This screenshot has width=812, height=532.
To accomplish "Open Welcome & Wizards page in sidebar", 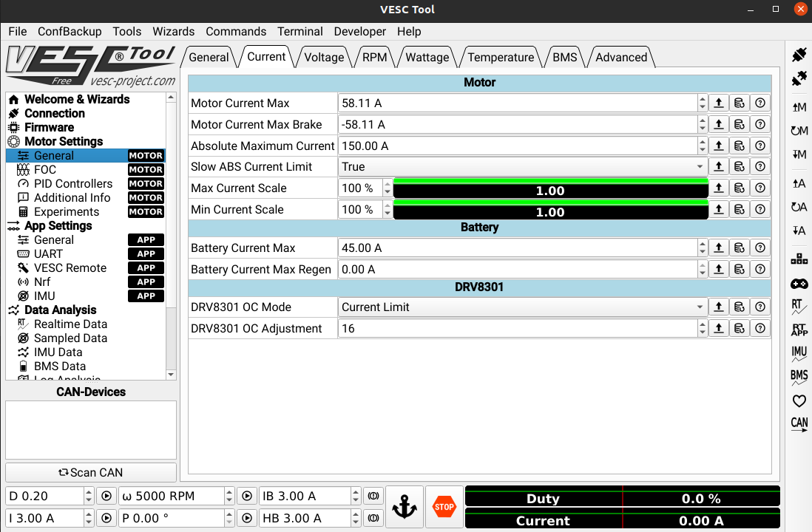I will coord(77,99).
